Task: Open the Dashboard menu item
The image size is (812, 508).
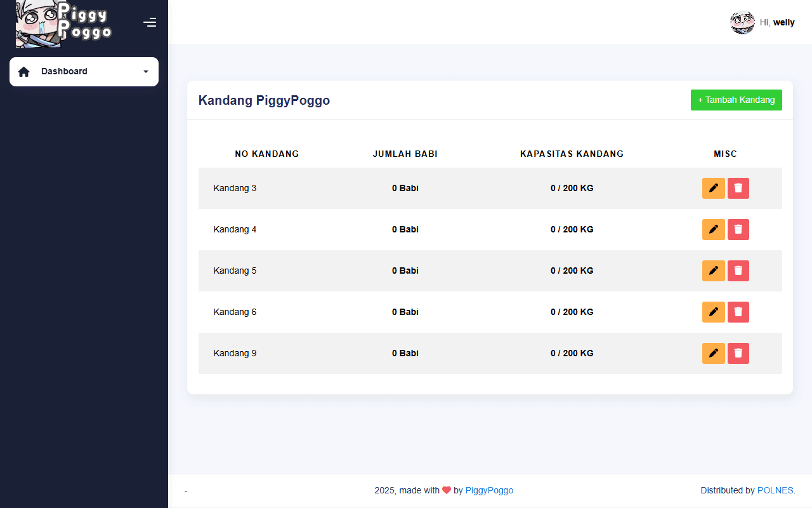Action: [x=84, y=72]
